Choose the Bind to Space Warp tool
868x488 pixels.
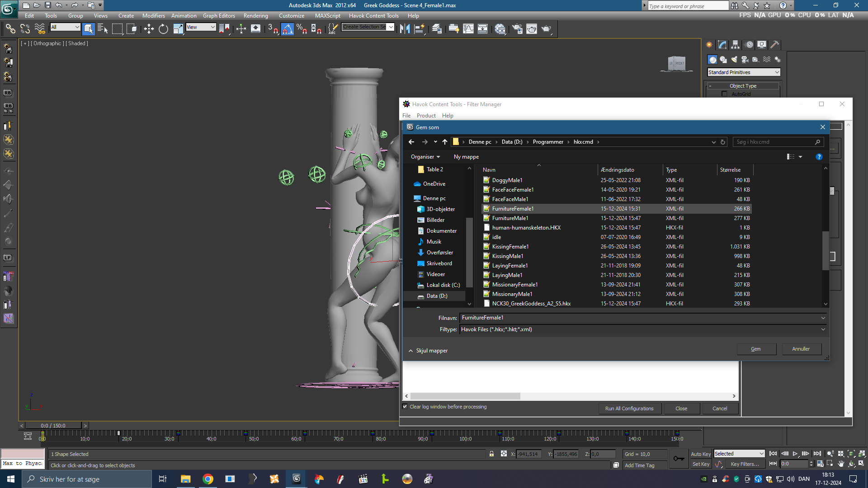click(40, 29)
